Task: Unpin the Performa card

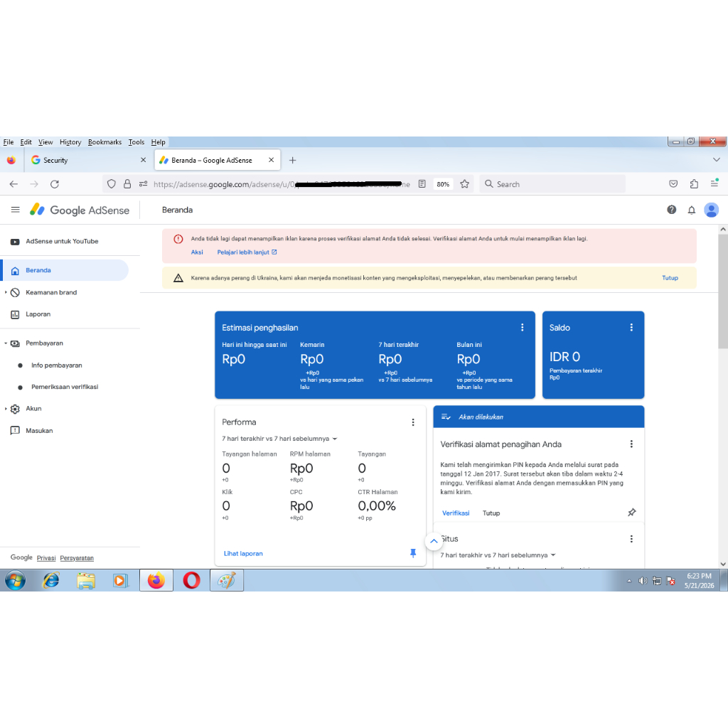Action: pos(413,553)
